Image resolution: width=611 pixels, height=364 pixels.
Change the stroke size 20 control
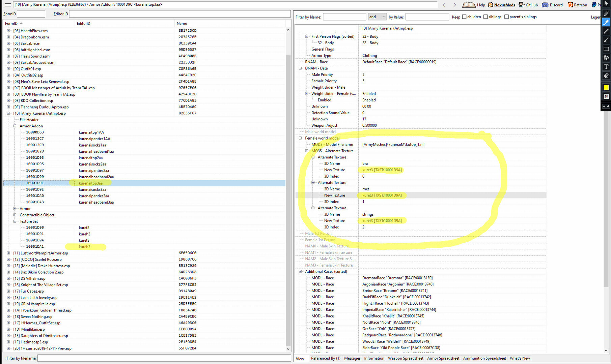(606, 96)
